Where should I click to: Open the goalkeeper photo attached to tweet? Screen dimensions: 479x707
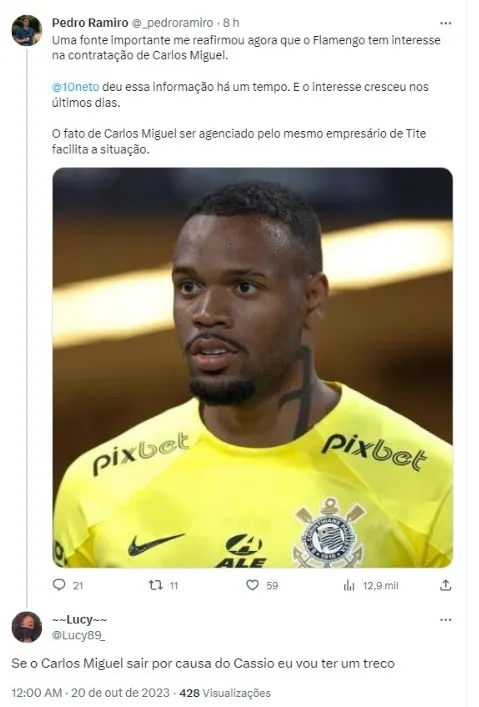pos(253,367)
